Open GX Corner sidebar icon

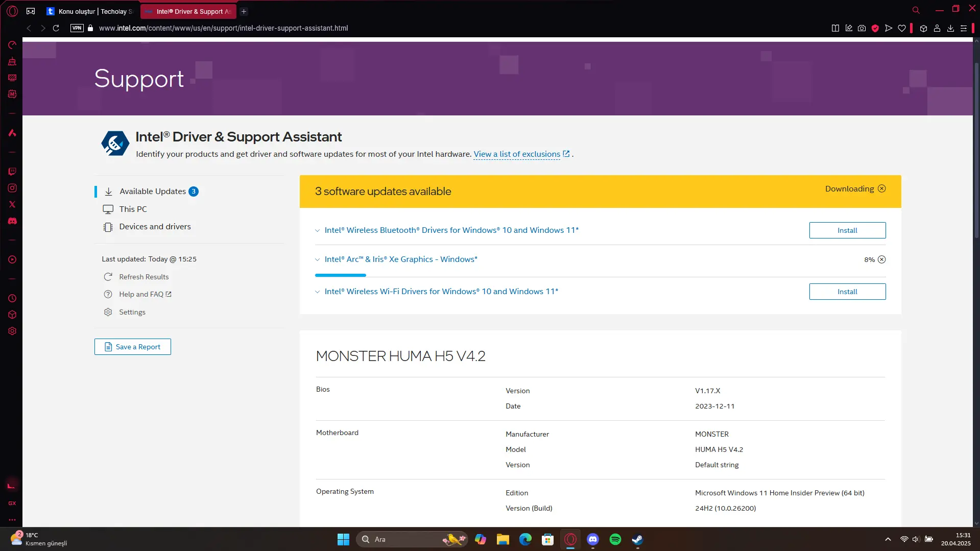[12, 503]
